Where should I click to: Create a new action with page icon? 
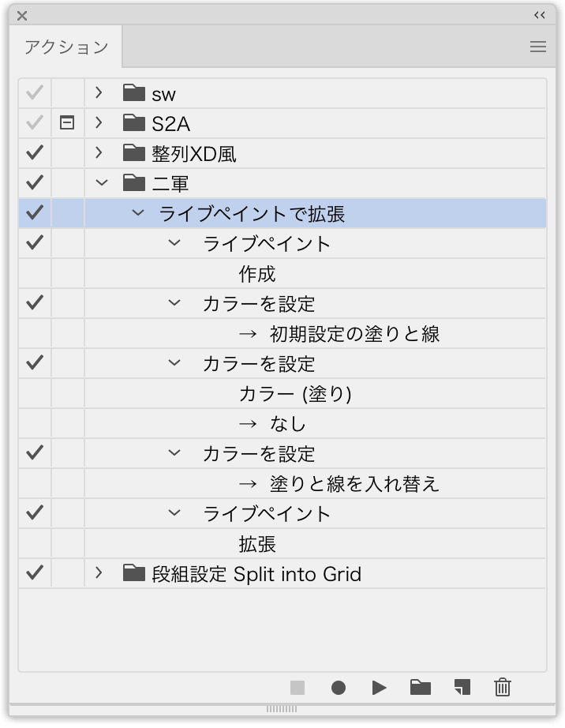(x=462, y=688)
